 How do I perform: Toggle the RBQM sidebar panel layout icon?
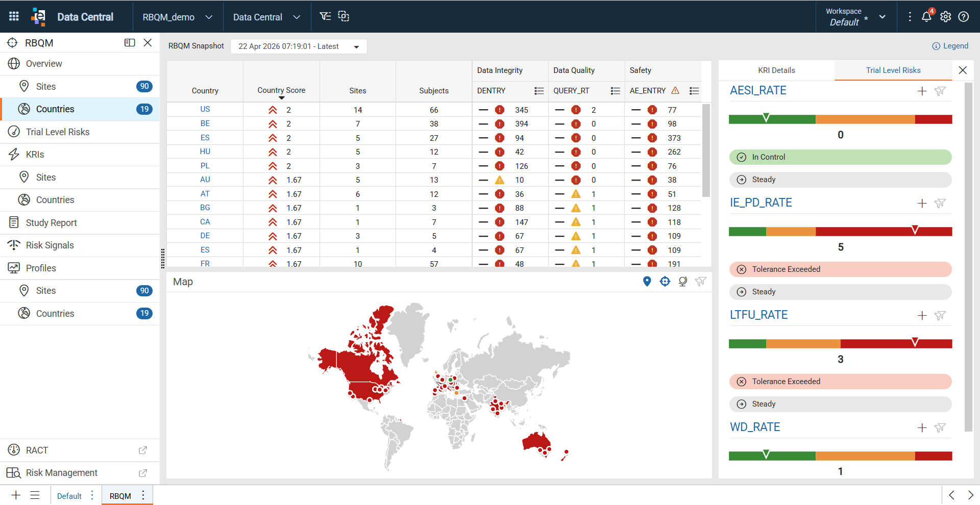click(130, 43)
